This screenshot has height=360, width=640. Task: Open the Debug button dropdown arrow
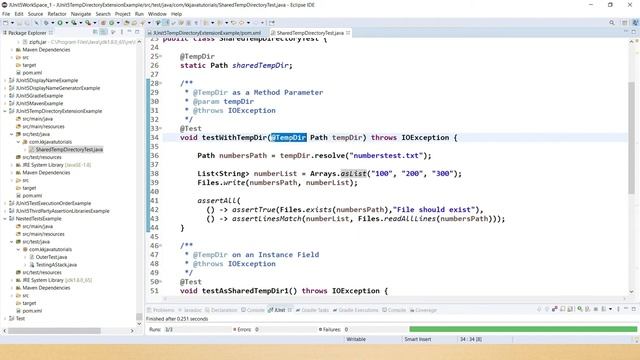[53, 23]
